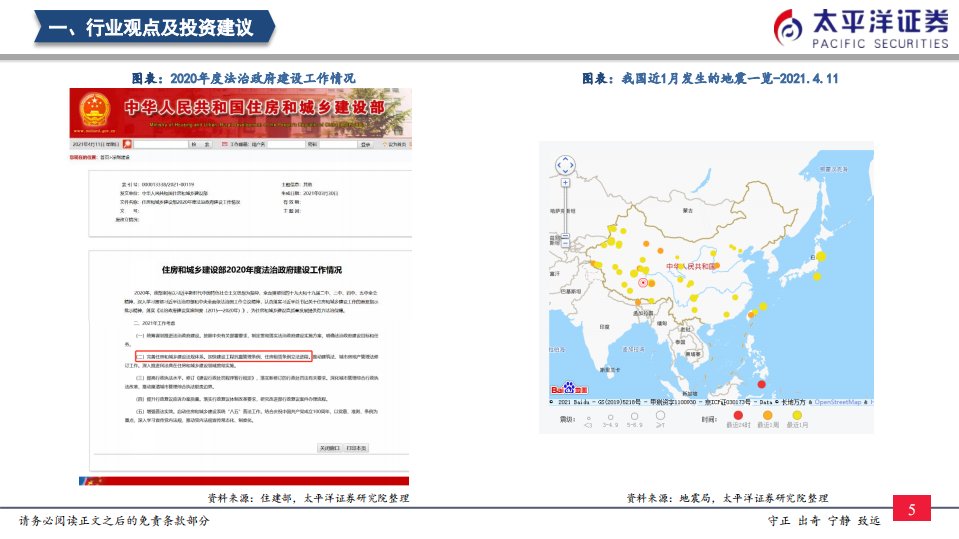Click the map zoom slider handle

[565, 236]
